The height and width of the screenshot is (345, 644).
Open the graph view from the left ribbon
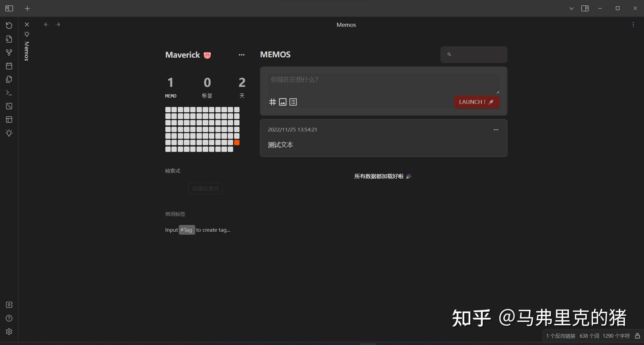(x=9, y=52)
